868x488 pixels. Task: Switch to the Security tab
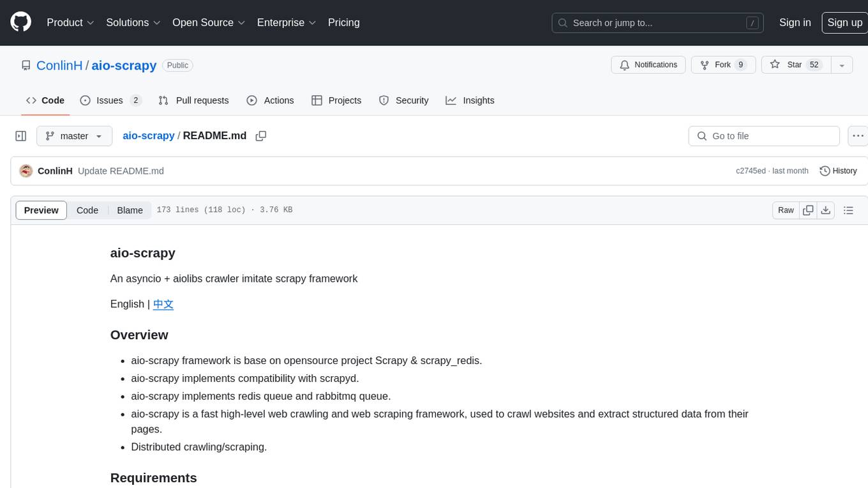point(403,100)
